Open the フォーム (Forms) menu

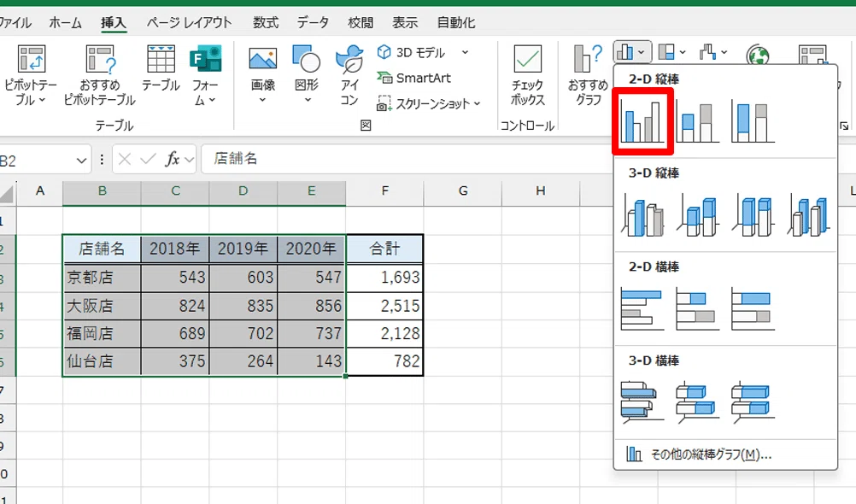(x=205, y=75)
